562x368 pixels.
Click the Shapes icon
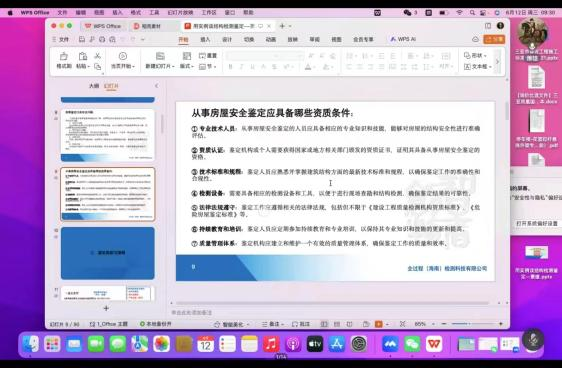click(x=467, y=56)
